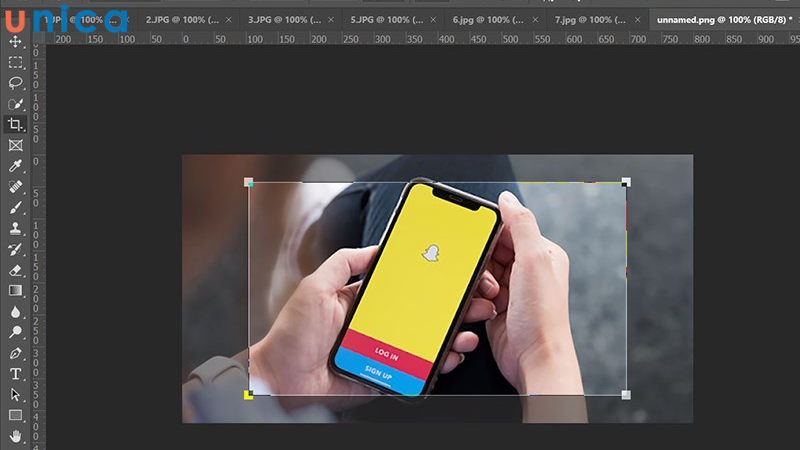Select the Path Selection tool
The width and height of the screenshot is (800, 450).
pos(15,395)
